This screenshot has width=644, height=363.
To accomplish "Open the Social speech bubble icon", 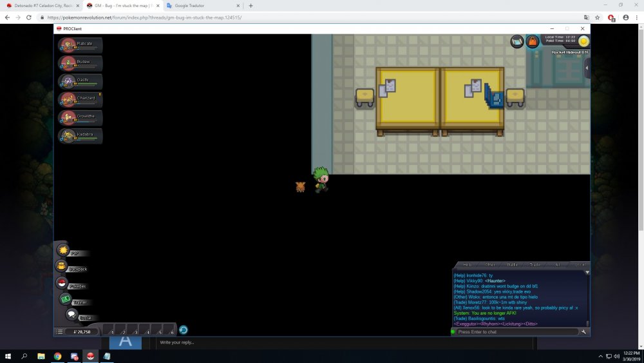I will pyautogui.click(x=71, y=314).
